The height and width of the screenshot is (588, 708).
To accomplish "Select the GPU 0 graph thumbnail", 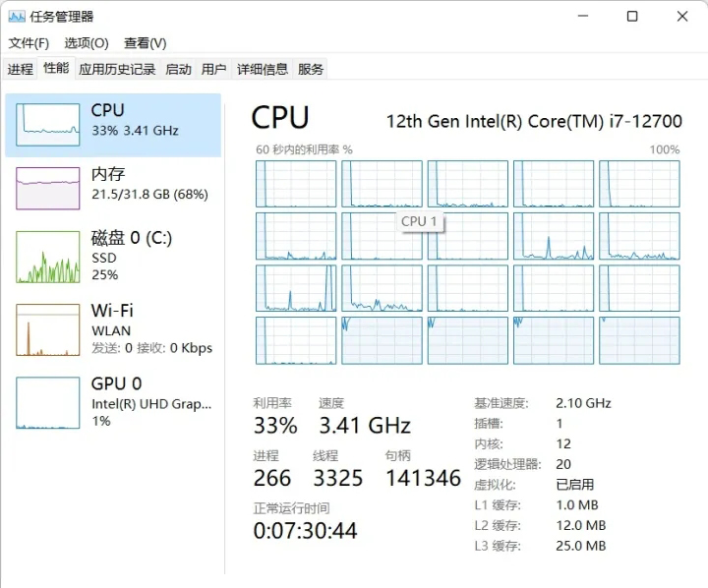I will 48,403.
